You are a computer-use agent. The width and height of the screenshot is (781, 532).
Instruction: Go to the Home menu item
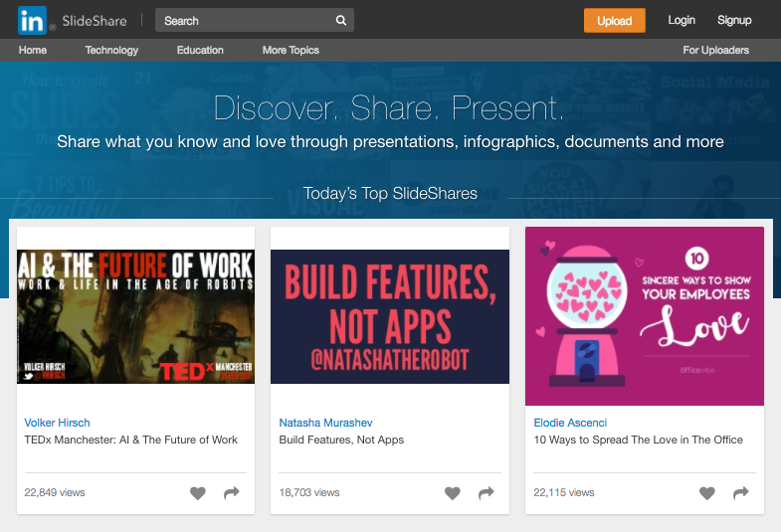point(33,51)
